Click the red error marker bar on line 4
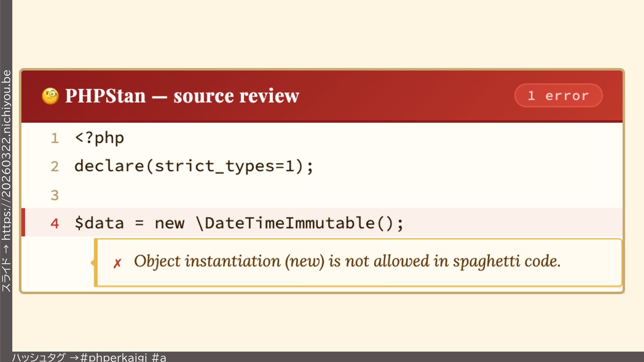The width and height of the screenshot is (644, 362). [x=23, y=222]
